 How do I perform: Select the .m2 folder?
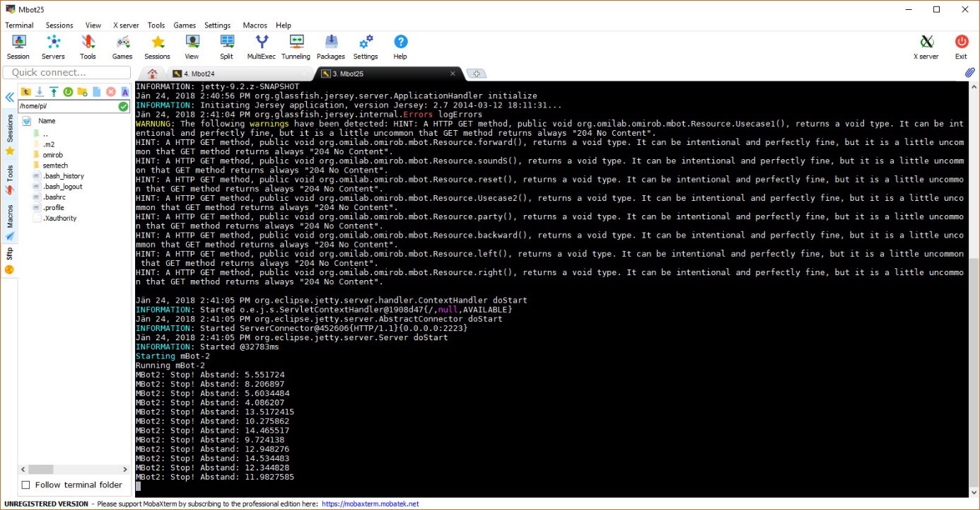49,144
